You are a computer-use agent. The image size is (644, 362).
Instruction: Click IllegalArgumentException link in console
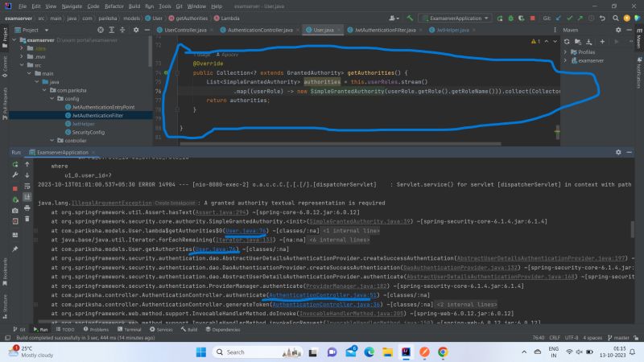tap(112, 204)
